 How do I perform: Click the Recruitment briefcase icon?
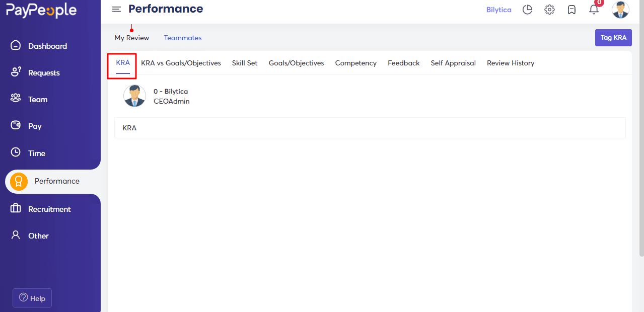16,208
